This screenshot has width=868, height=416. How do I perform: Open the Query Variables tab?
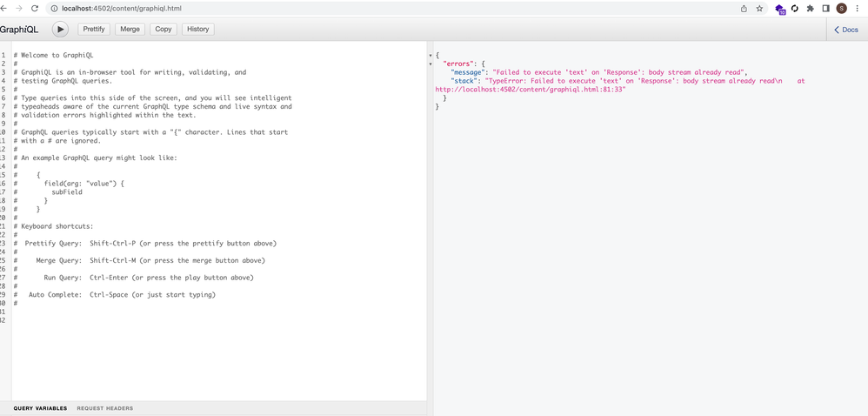(x=40, y=408)
